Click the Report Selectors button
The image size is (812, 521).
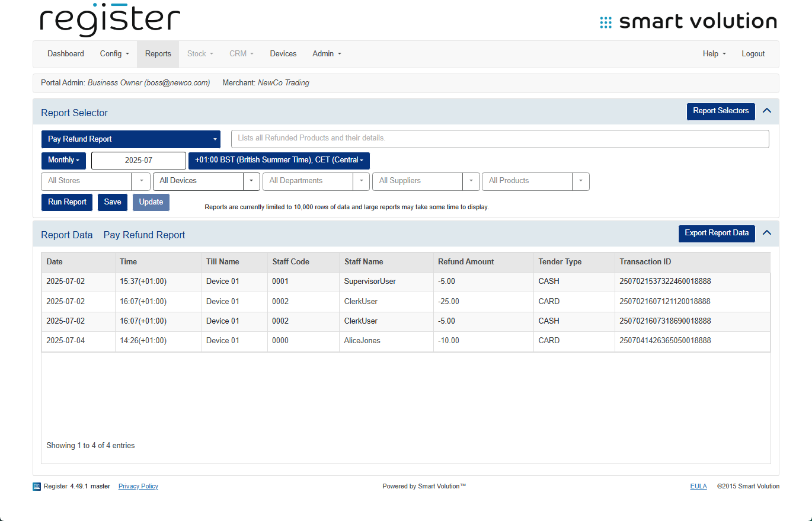(x=721, y=111)
